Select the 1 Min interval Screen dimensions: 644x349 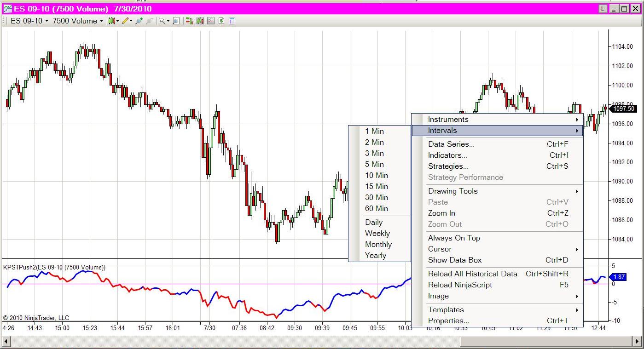[x=379, y=131]
